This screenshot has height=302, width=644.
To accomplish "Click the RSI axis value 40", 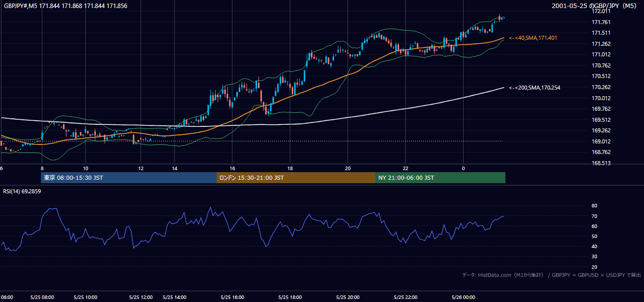I will click(x=594, y=246).
